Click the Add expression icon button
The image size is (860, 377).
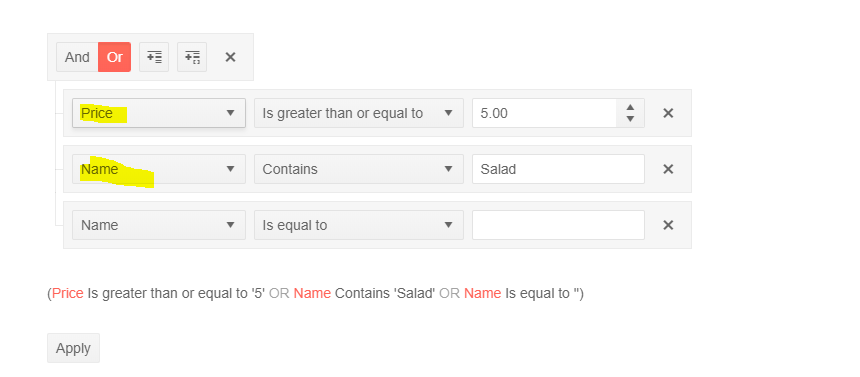(x=154, y=57)
